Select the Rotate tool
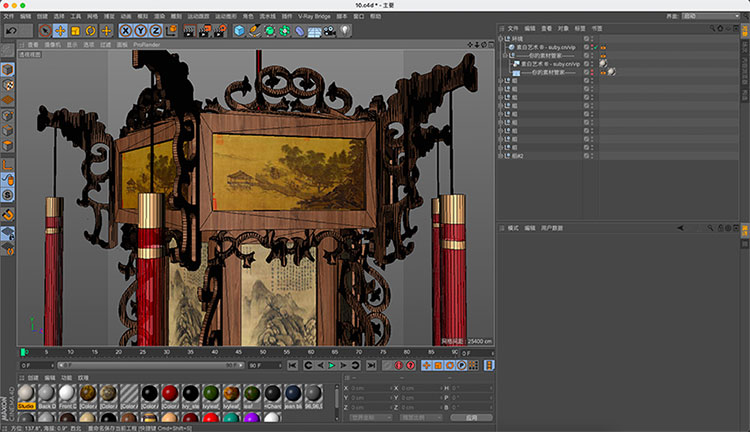Image resolution: width=750 pixels, height=432 pixels. point(91,31)
